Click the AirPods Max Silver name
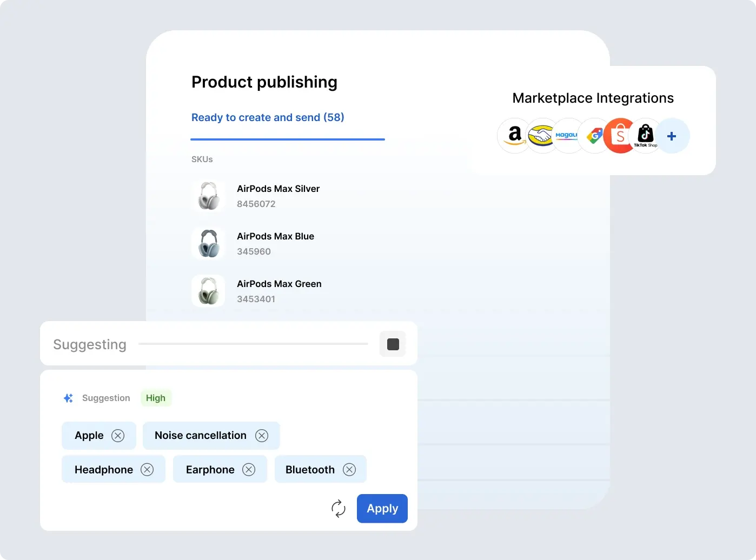 click(278, 189)
